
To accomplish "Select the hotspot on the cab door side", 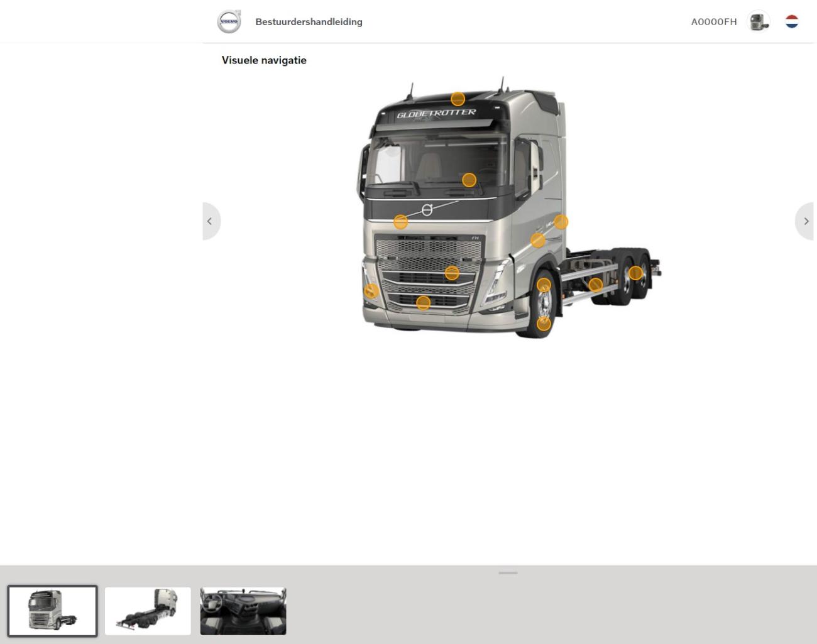I will pyautogui.click(x=537, y=240).
